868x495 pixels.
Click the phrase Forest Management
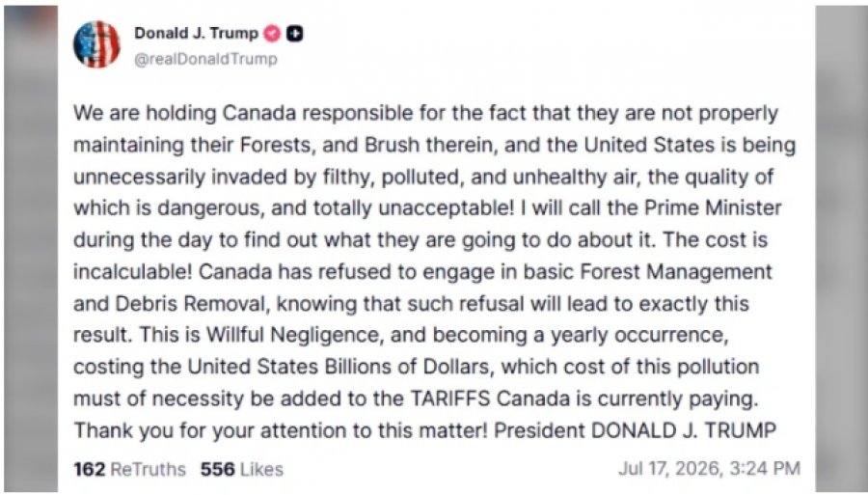(x=676, y=272)
